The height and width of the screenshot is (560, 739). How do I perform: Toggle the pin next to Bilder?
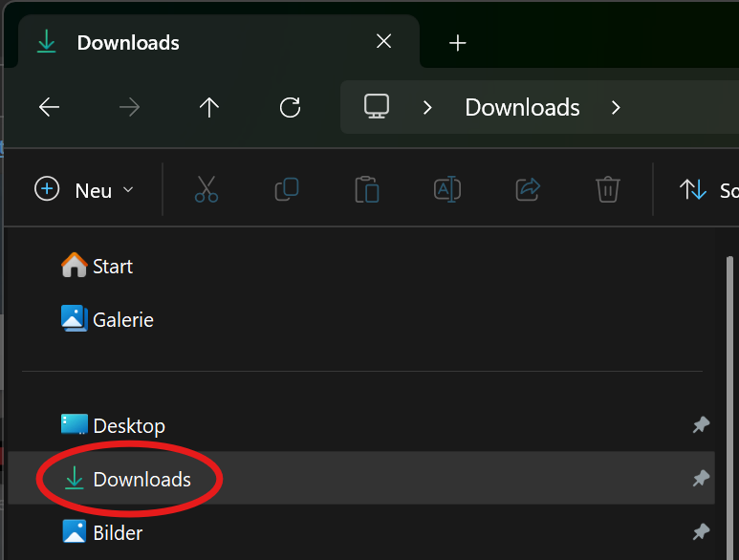[701, 531]
